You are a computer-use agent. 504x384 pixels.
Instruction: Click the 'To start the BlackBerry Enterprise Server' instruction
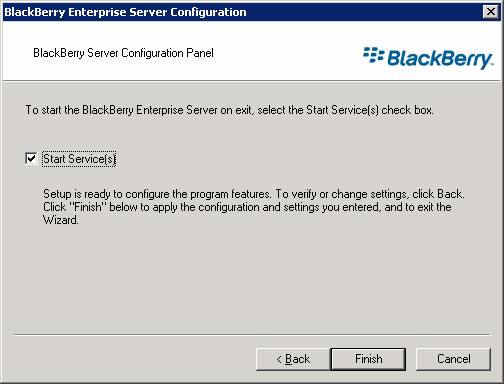tap(229, 110)
